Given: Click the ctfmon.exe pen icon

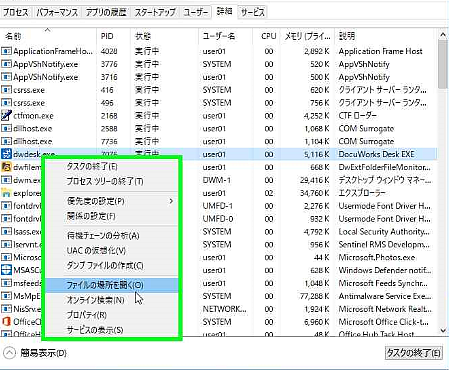Looking at the screenshot, I should 6,116.
